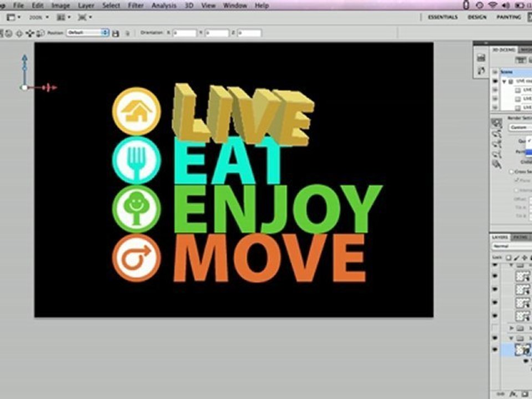
Task: Hide the first layer under the top group
Action: coord(495,276)
